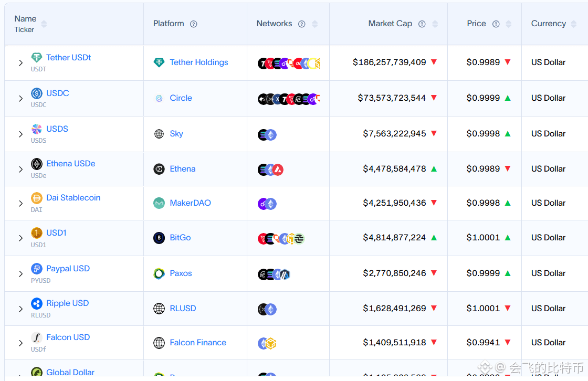The image size is (588, 381).
Task: Select the $4,814,877,224 market cap value
Action: [x=394, y=237]
